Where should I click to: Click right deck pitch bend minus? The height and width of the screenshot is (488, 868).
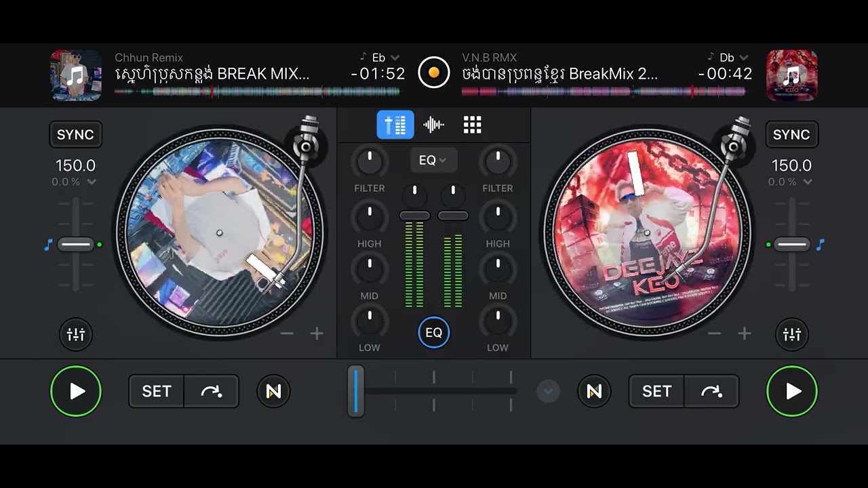coord(714,333)
